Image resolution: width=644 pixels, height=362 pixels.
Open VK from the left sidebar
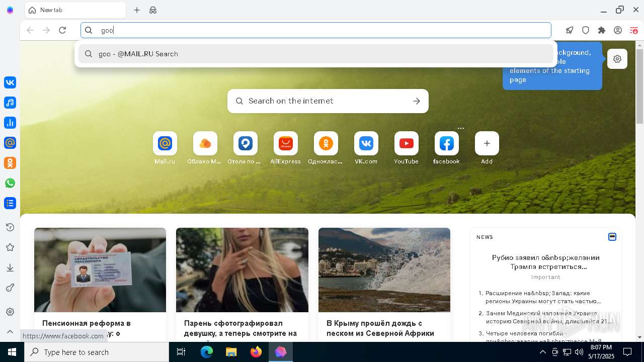(x=10, y=82)
